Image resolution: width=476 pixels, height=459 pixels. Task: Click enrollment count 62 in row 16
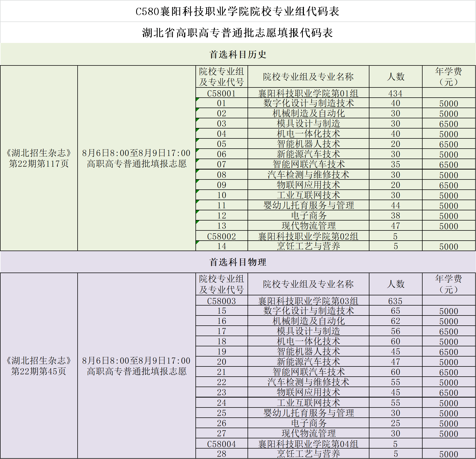[395, 321]
